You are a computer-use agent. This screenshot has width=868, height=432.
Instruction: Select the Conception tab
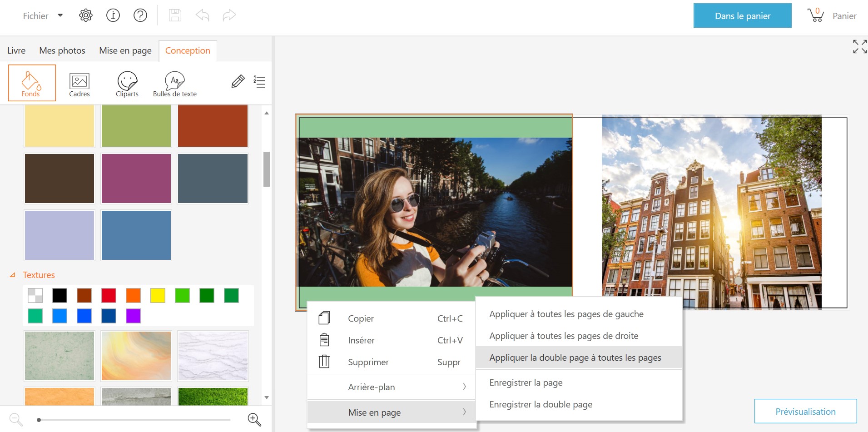click(x=188, y=50)
